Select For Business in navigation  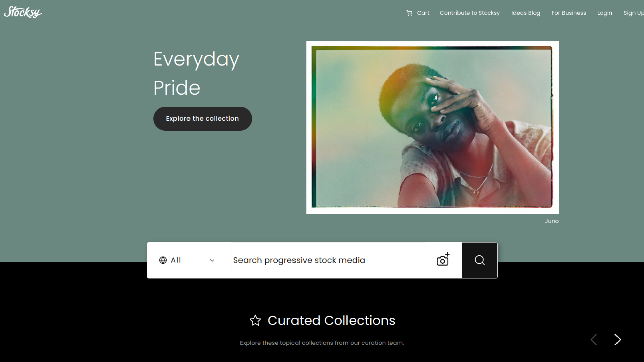pyautogui.click(x=569, y=13)
